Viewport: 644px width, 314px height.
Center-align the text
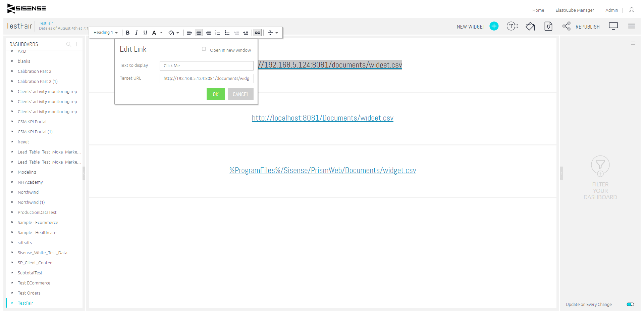[x=199, y=33]
